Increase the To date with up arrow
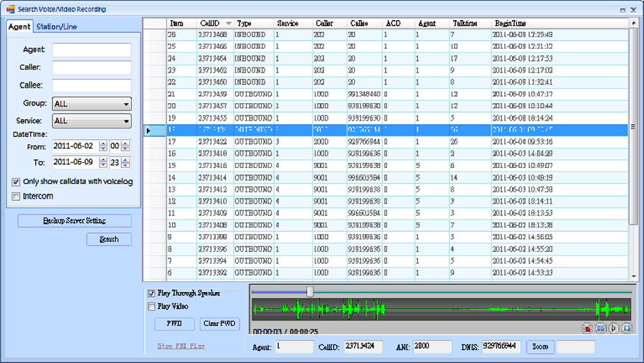 click(103, 160)
